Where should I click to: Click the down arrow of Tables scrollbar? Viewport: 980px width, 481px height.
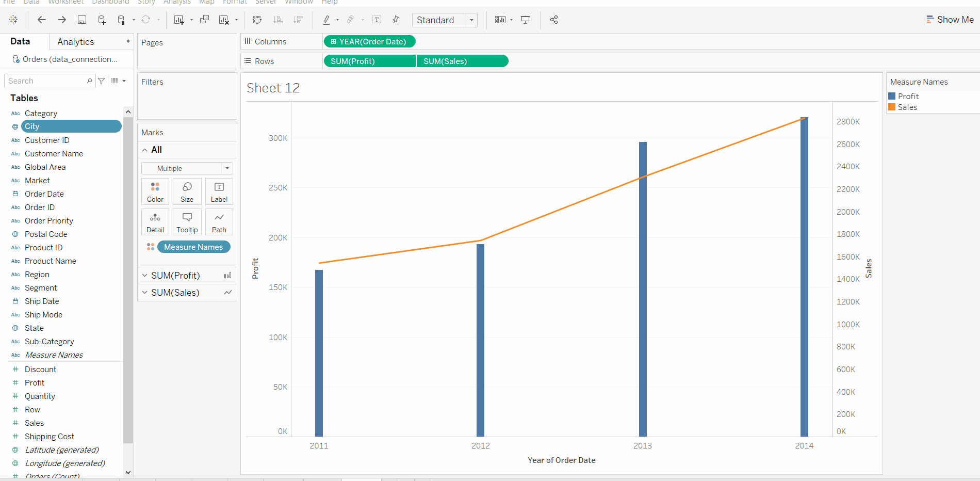(x=128, y=472)
